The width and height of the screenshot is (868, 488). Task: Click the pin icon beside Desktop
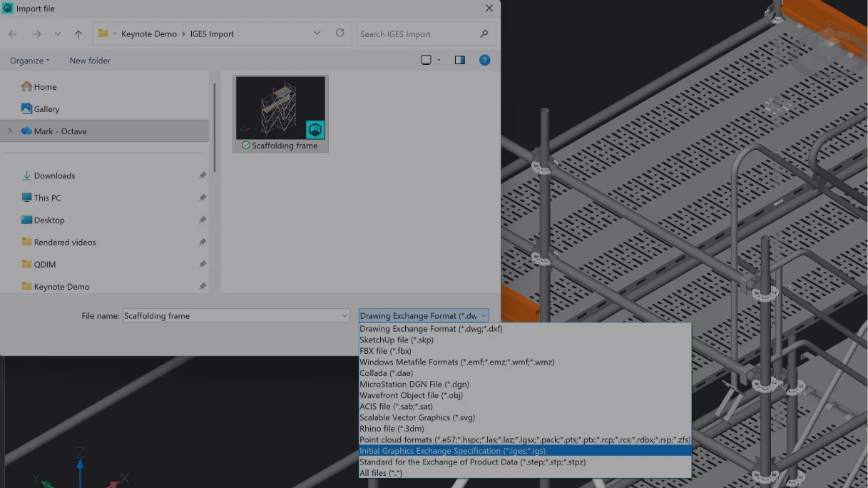coord(203,220)
